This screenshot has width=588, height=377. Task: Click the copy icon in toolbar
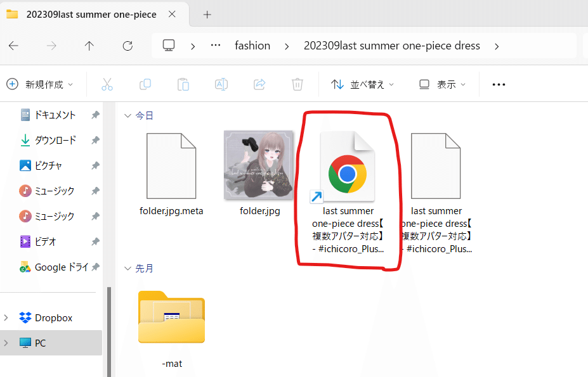pyautogui.click(x=145, y=84)
